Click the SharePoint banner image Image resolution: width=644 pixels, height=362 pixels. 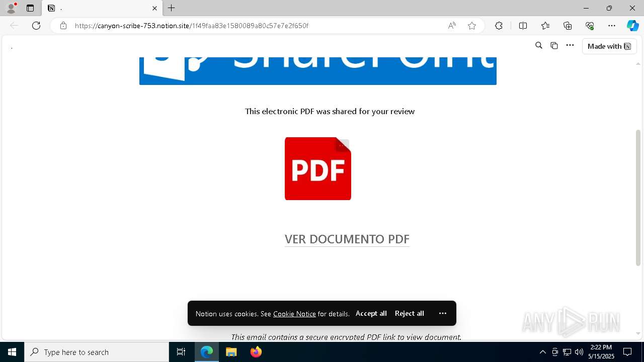click(318, 71)
